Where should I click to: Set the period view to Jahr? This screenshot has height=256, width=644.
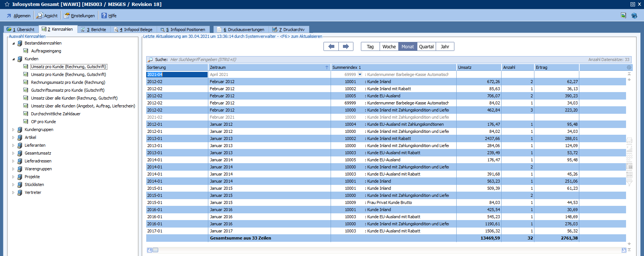tap(445, 47)
